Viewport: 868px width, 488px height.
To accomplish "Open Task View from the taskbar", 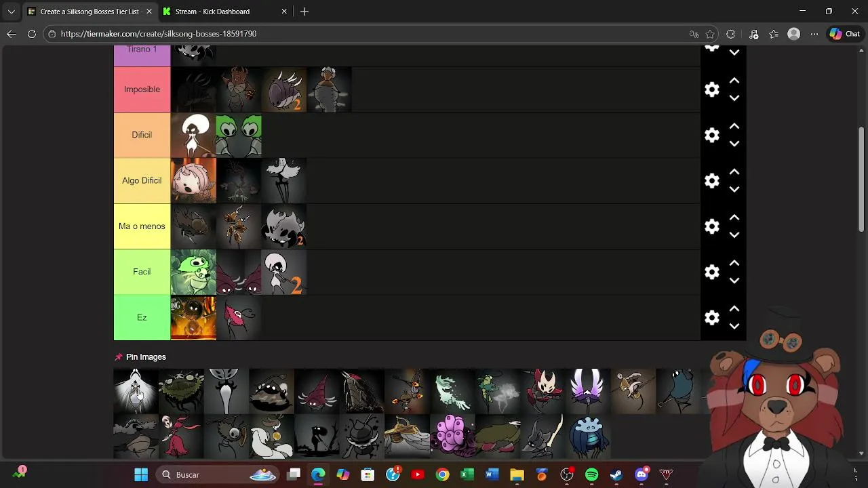I will 294,474.
